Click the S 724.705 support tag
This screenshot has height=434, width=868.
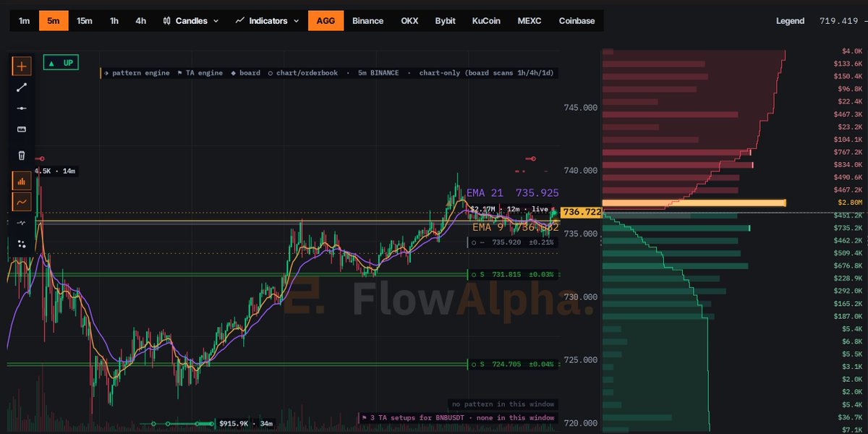[x=513, y=364]
